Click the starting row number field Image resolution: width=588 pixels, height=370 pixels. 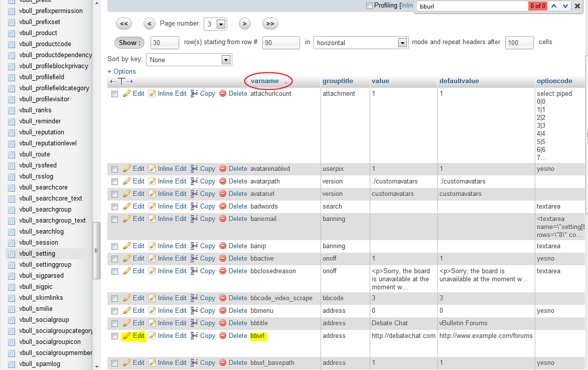tap(281, 42)
